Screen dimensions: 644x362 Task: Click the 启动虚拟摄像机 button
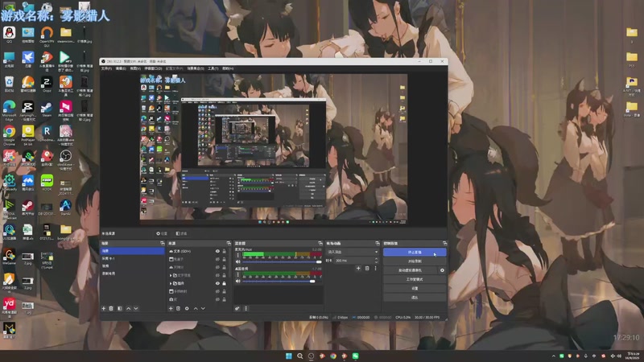tap(411, 270)
